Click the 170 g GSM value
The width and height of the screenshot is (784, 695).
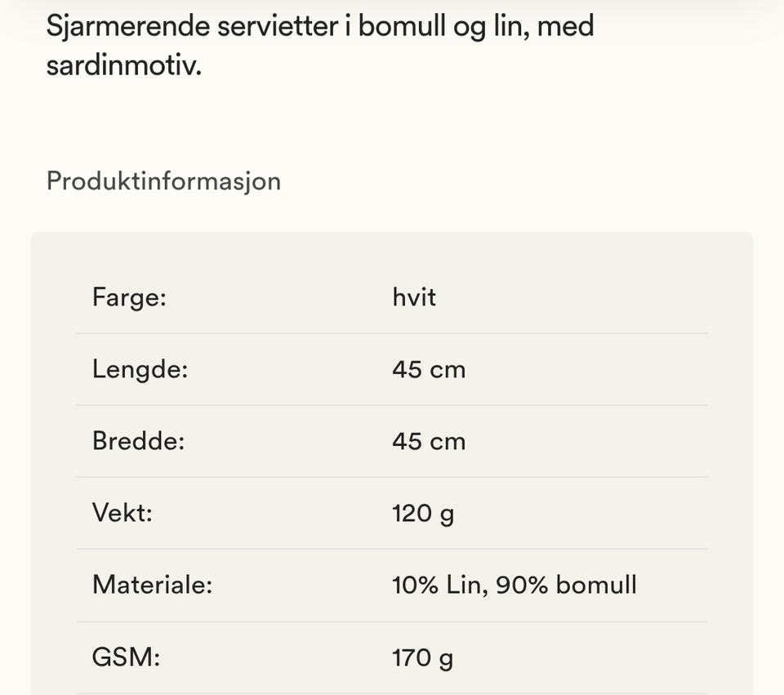click(423, 658)
